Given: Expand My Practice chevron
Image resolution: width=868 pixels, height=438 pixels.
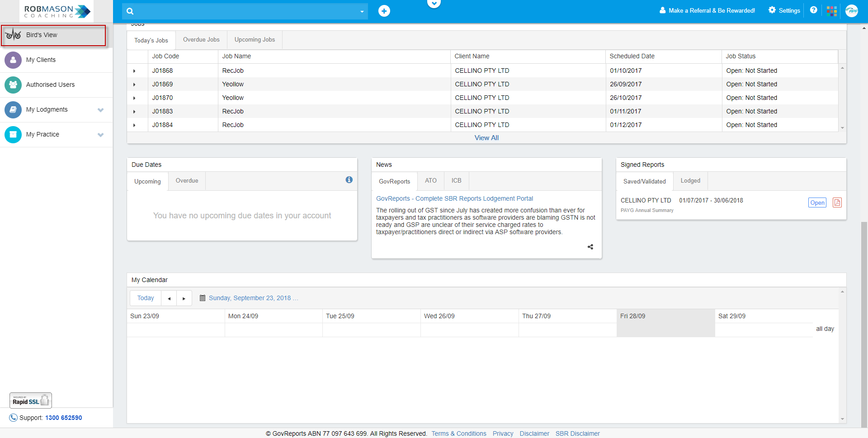Looking at the screenshot, I should (100, 135).
